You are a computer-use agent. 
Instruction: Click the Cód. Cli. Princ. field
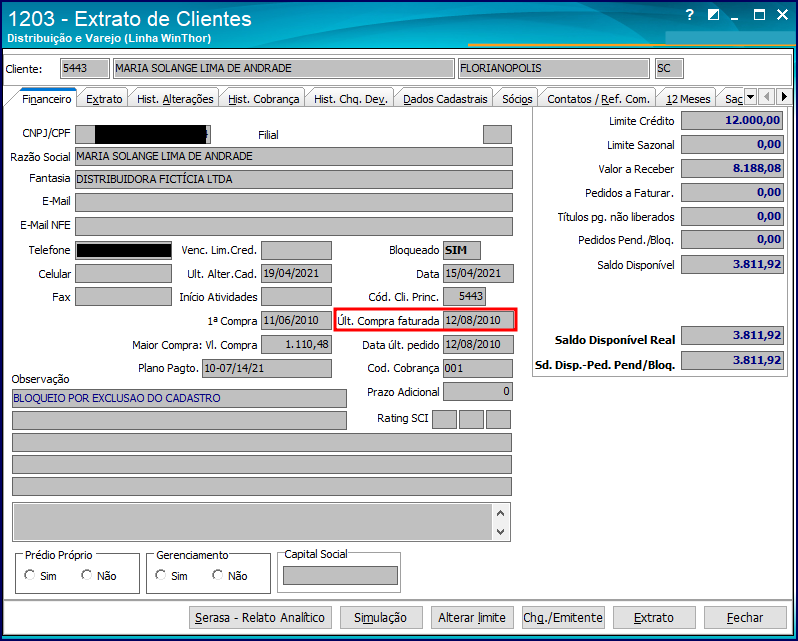tap(464, 297)
